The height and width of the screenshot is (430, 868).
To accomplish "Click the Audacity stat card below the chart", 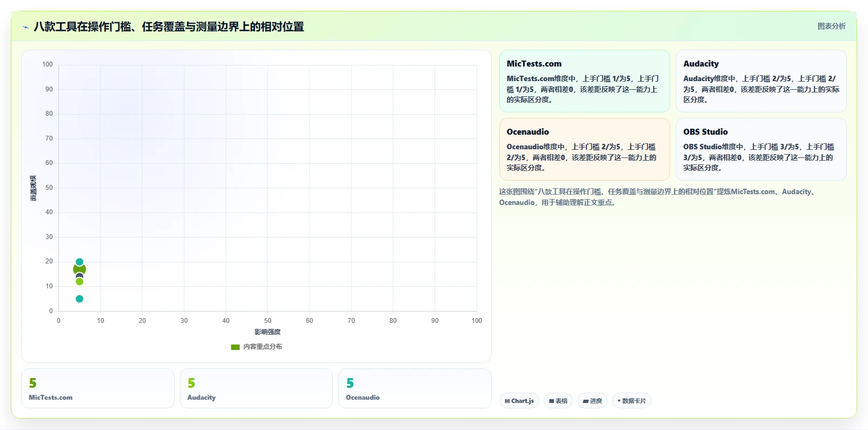I will pos(256,388).
